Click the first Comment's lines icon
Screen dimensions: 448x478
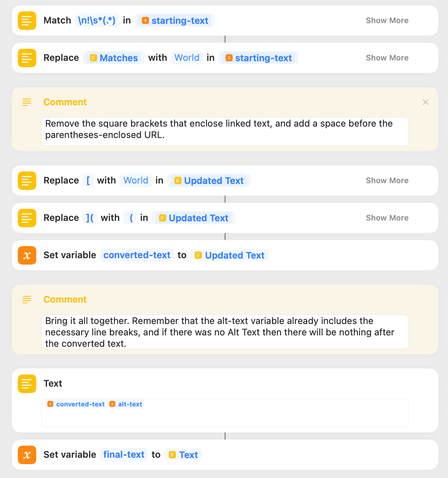click(27, 102)
